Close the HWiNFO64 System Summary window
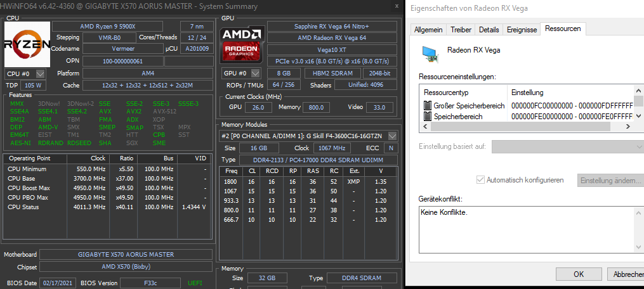This screenshot has height=289, width=644. (397, 6)
